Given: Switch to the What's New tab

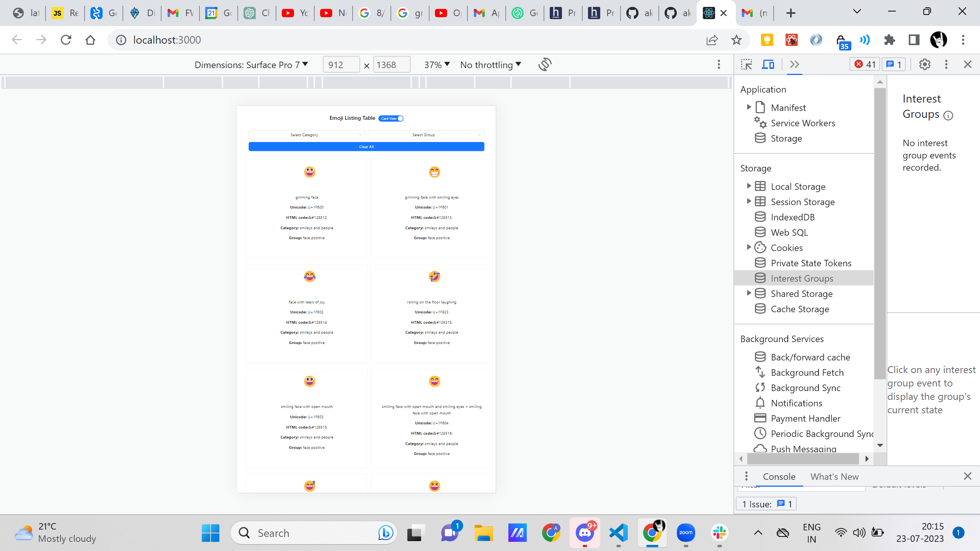Looking at the screenshot, I should point(834,476).
